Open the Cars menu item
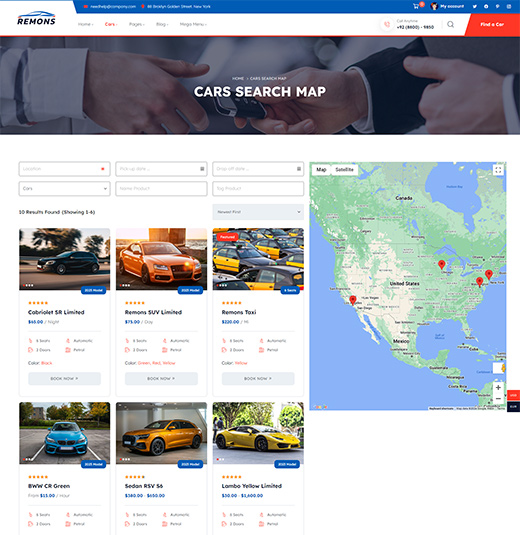520x535 pixels. tap(111, 24)
